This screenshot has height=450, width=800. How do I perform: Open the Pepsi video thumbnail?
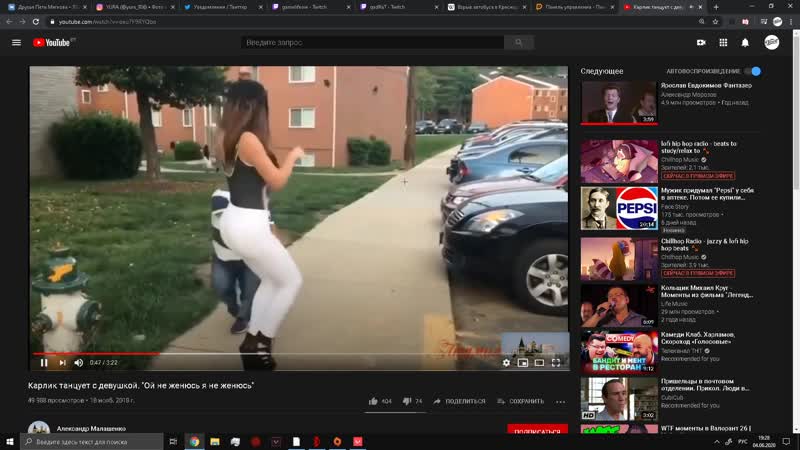click(619, 208)
